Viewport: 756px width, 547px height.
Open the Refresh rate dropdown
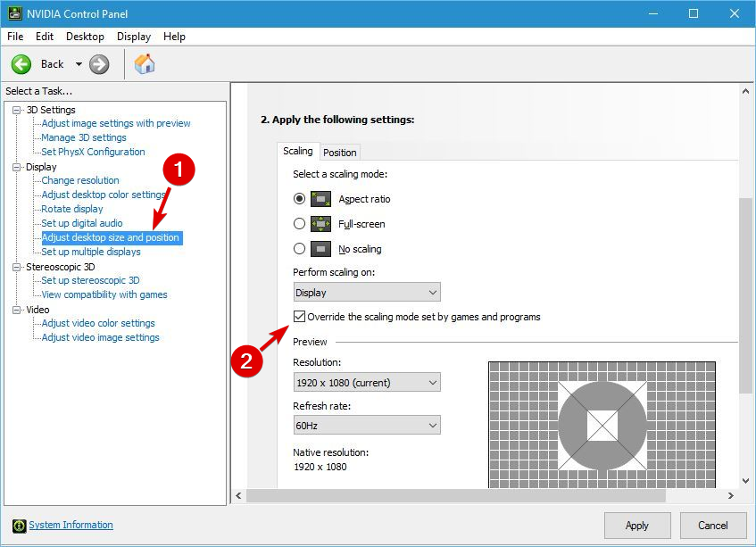click(367, 425)
